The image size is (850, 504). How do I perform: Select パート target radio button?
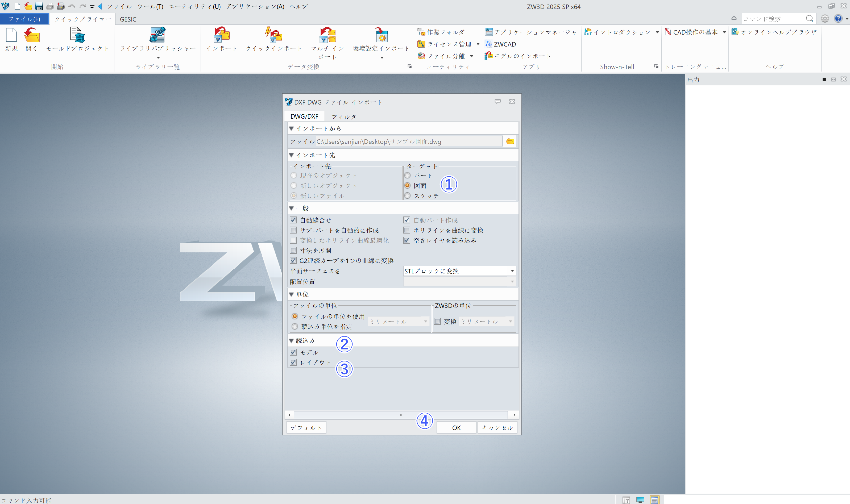pos(407,175)
